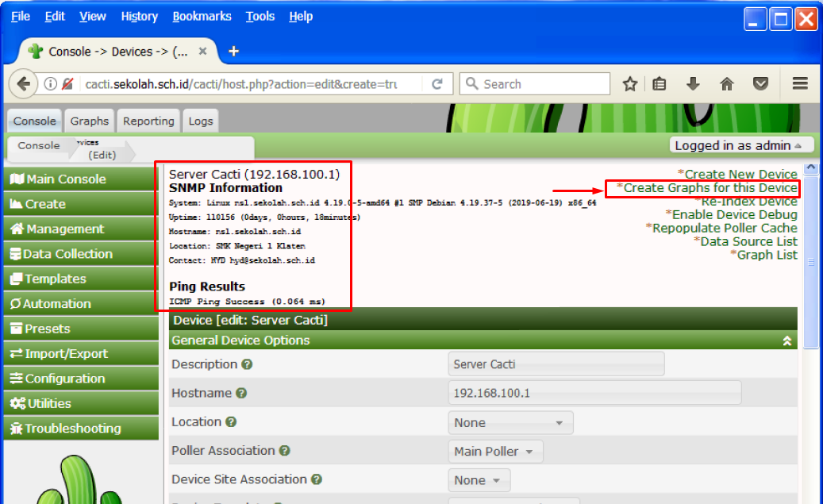The height and width of the screenshot is (504, 823).
Task: Open site information icon in address bar
Action: 50,84
